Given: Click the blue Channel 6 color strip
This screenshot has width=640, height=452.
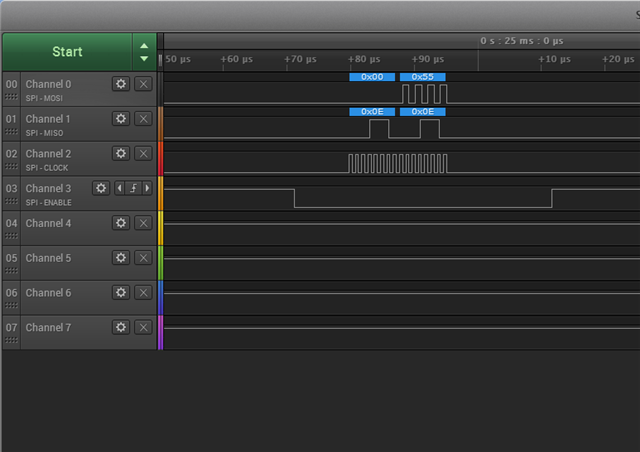Looking at the screenshot, I should tap(160, 298).
